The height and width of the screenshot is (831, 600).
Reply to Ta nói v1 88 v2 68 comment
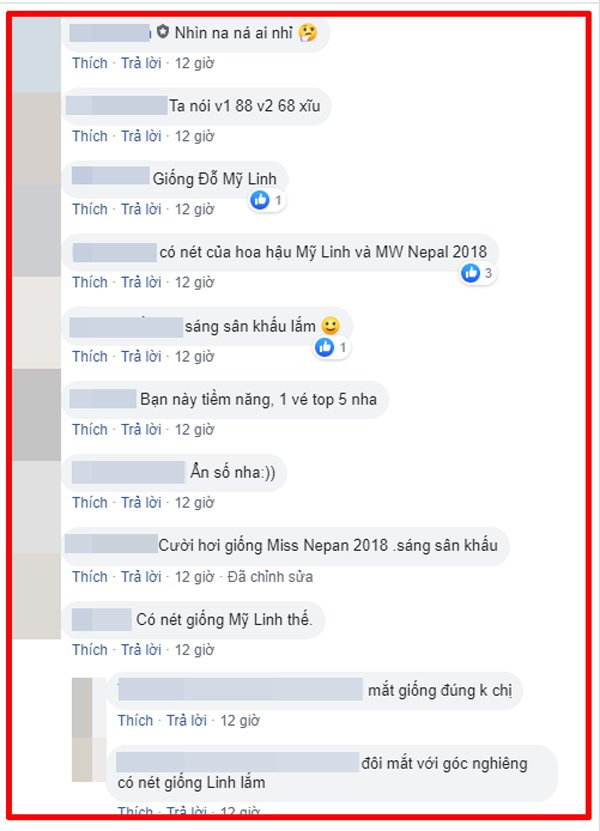141,136
